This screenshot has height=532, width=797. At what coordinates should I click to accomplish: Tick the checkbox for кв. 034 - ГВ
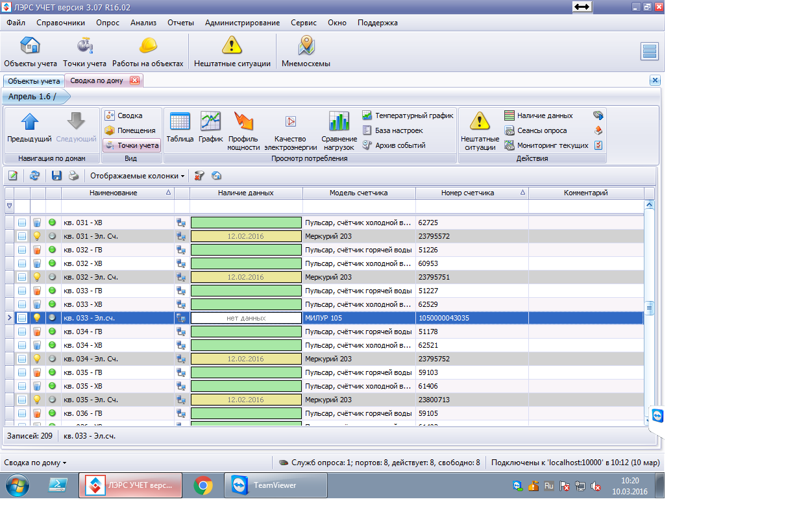[x=22, y=332]
